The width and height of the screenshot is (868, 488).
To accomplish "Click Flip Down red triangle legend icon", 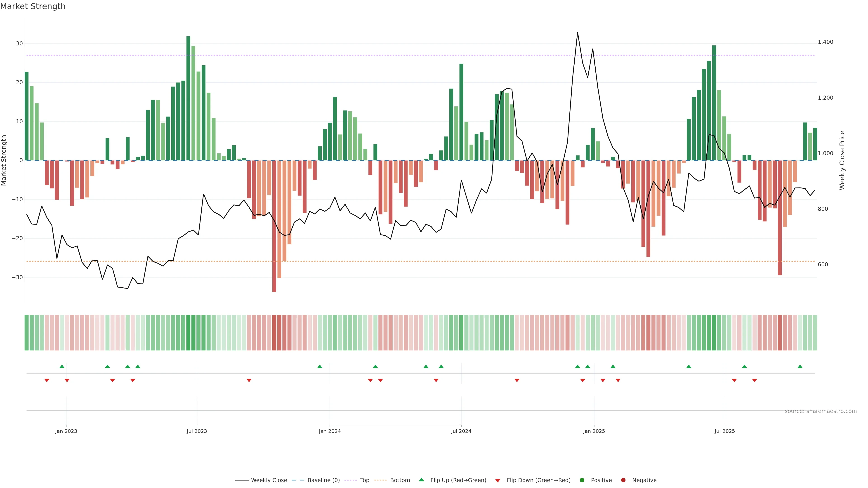I will tap(498, 480).
